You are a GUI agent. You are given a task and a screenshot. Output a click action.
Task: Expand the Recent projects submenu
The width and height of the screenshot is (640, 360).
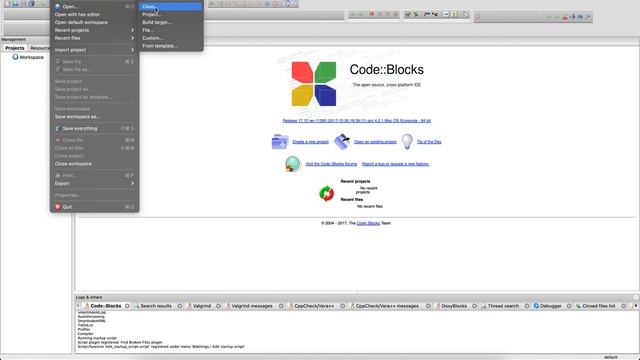coord(94,30)
